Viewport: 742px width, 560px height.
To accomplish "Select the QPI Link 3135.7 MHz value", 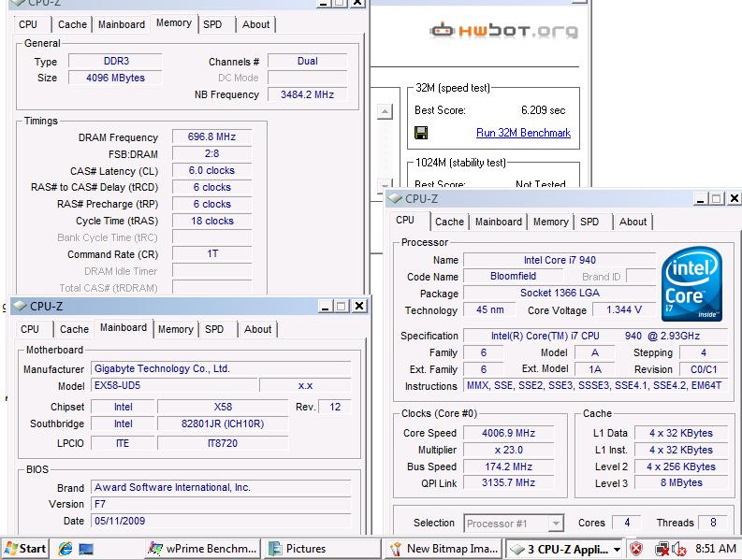I will click(x=509, y=482).
